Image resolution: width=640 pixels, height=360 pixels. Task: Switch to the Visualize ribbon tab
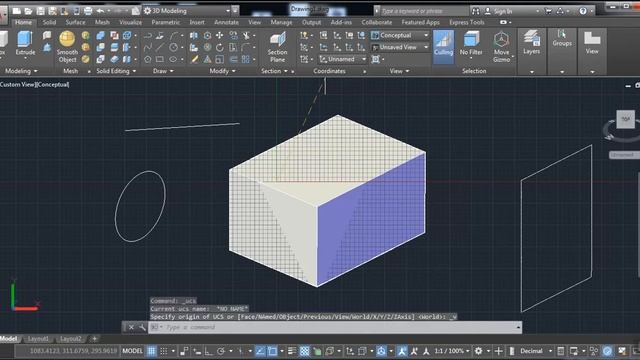[131, 22]
